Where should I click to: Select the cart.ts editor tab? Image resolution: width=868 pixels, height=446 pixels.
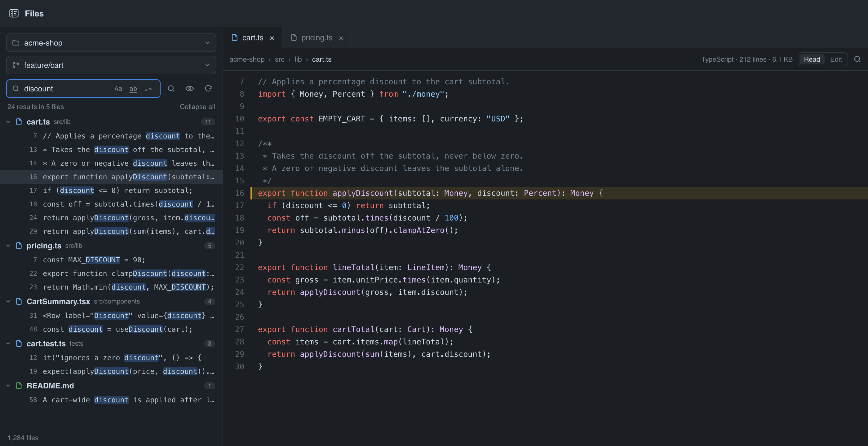tap(252, 38)
